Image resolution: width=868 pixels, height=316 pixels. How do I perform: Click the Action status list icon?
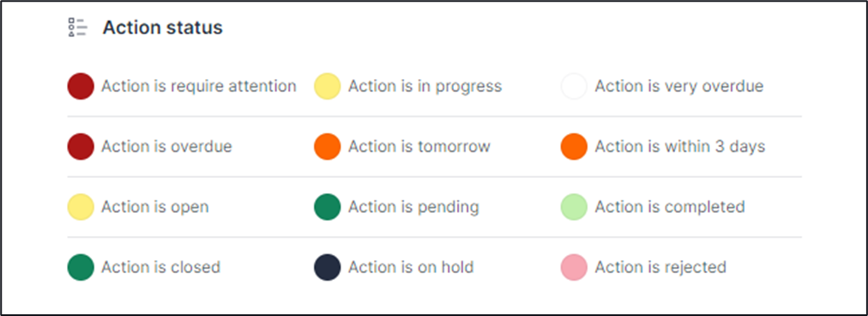click(77, 27)
